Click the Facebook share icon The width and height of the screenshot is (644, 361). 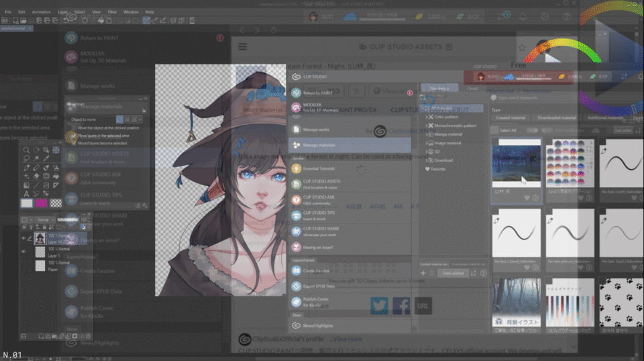(401, 306)
